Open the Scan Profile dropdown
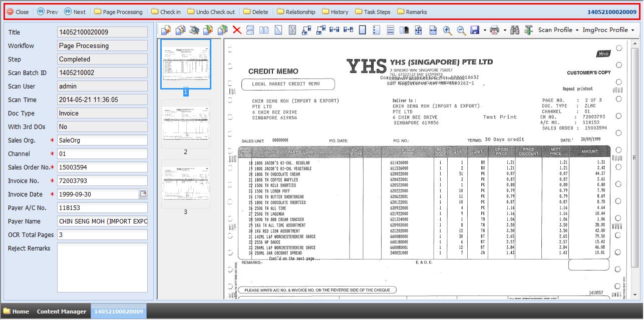Viewport: 644px width, 320px height. (x=558, y=30)
